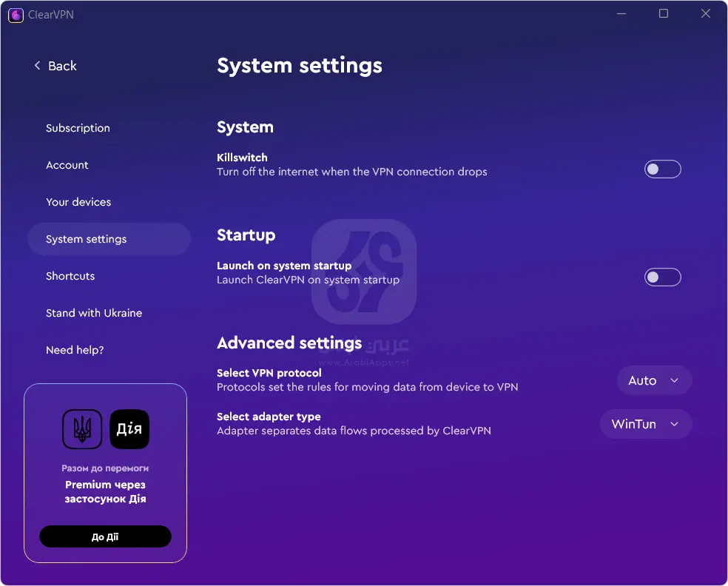The width and height of the screenshot is (728, 586).
Task: Open the Shortcuts section
Action: (70, 276)
